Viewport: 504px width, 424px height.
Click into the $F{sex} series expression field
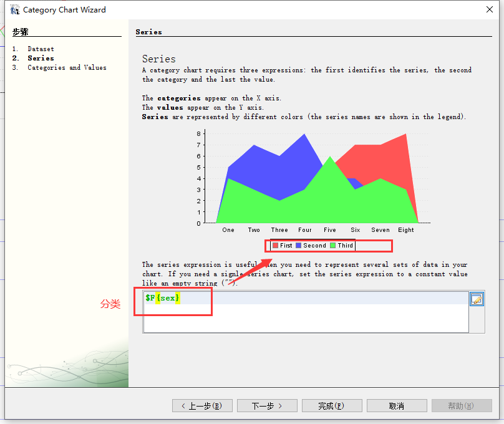pyautogui.click(x=306, y=312)
